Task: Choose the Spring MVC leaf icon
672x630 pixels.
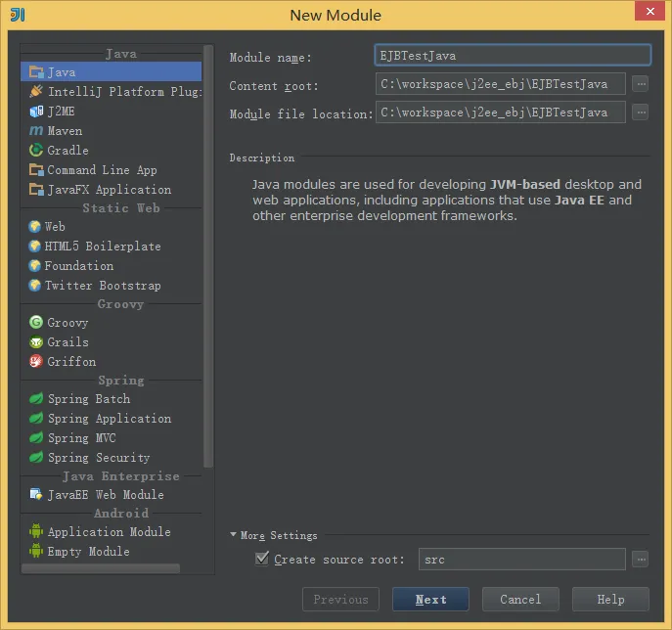Action: [x=36, y=437]
